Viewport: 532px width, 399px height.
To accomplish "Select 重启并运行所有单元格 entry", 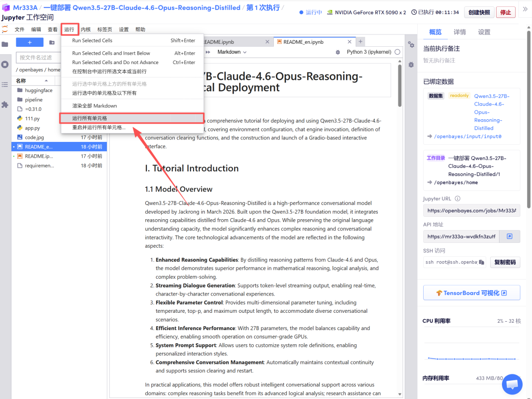I will 133,128.
